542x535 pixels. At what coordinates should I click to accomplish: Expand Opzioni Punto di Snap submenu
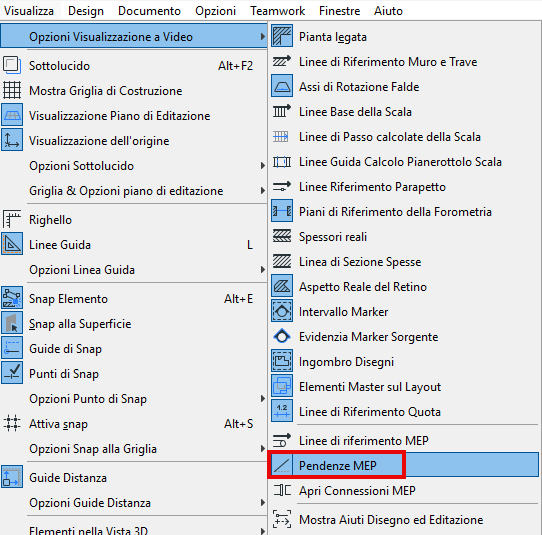click(x=134, y=398)
